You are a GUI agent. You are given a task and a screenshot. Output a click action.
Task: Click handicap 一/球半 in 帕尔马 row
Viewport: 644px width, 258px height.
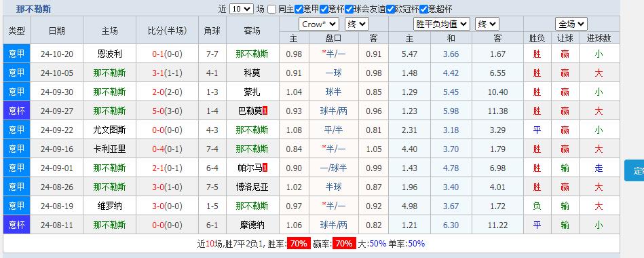point(333,168)
